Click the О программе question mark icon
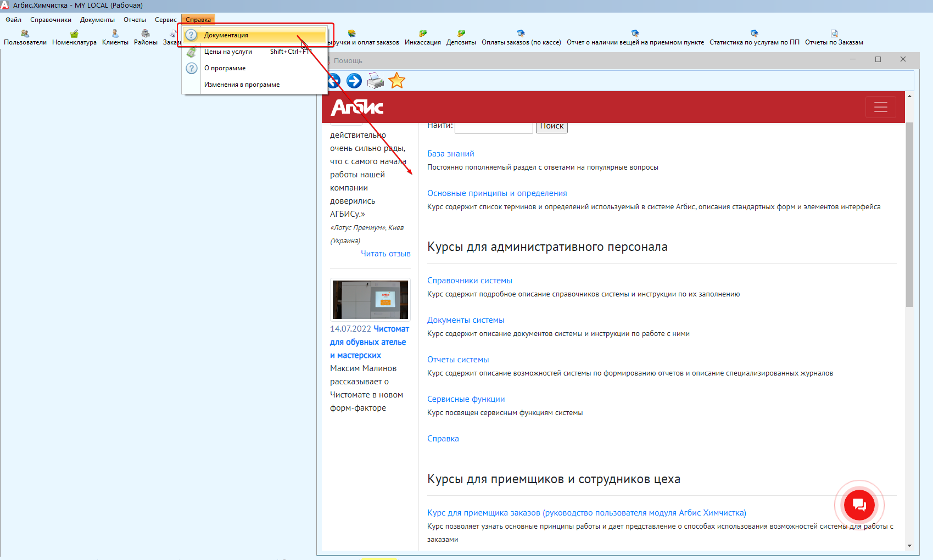The image size is (933, 560). (x=191, y=68)
